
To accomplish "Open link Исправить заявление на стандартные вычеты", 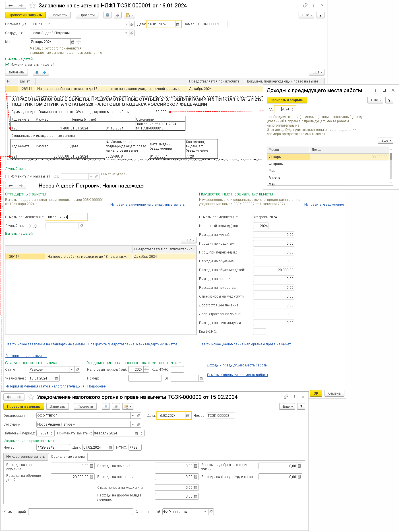I will (x=148, y=205).
